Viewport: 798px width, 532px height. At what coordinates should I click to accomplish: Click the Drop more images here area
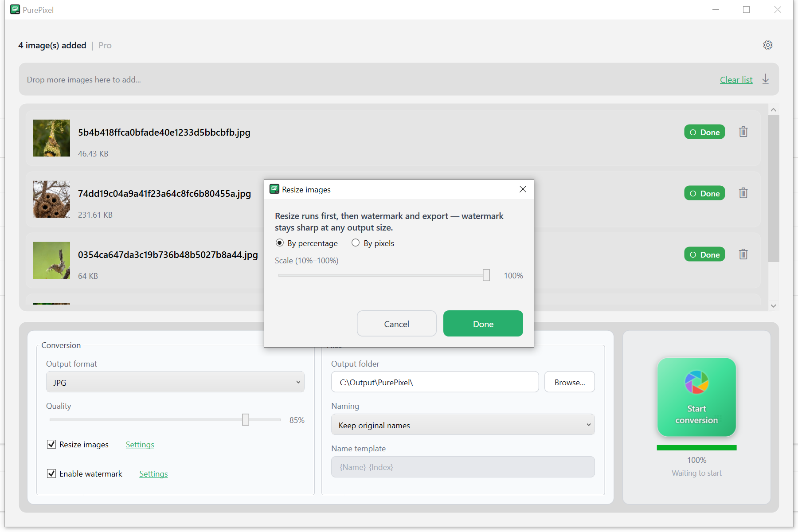(399, 79)
